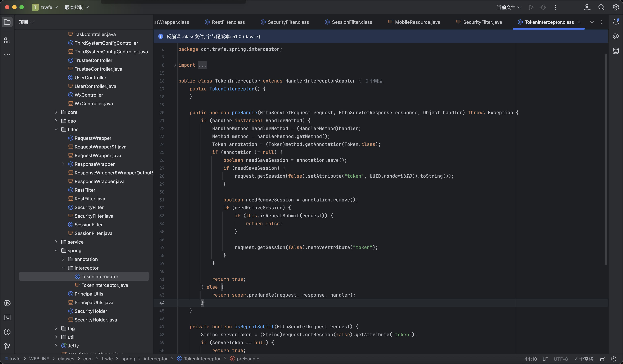Expand the core folder in the tree
This screenshot has height=364, width=623.
(x=56, y=112)
